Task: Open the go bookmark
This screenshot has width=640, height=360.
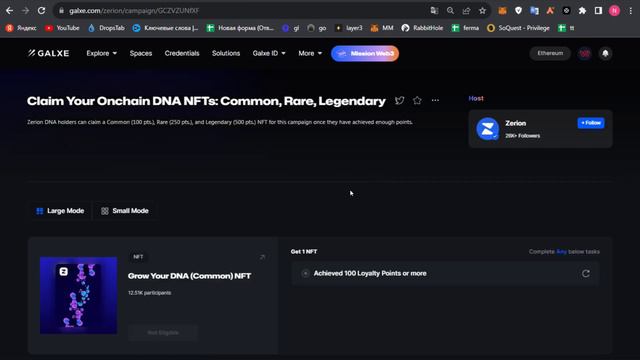Action: [x=317, y=28]
